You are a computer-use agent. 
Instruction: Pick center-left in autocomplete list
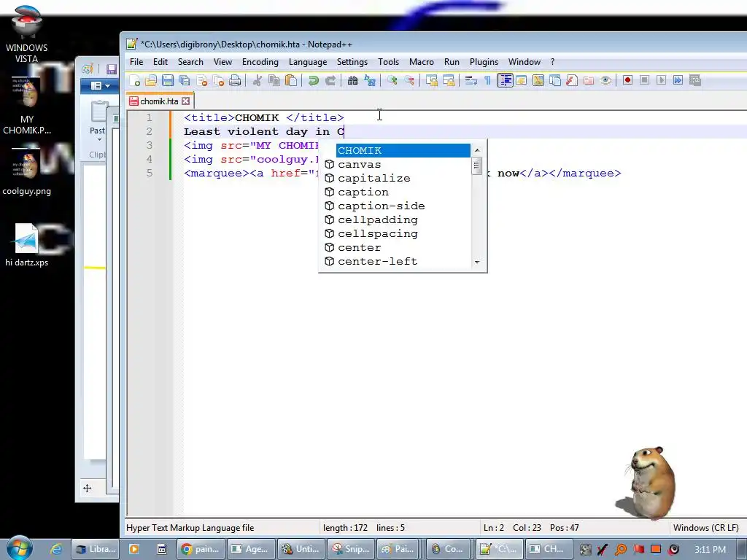click(398, 261)
